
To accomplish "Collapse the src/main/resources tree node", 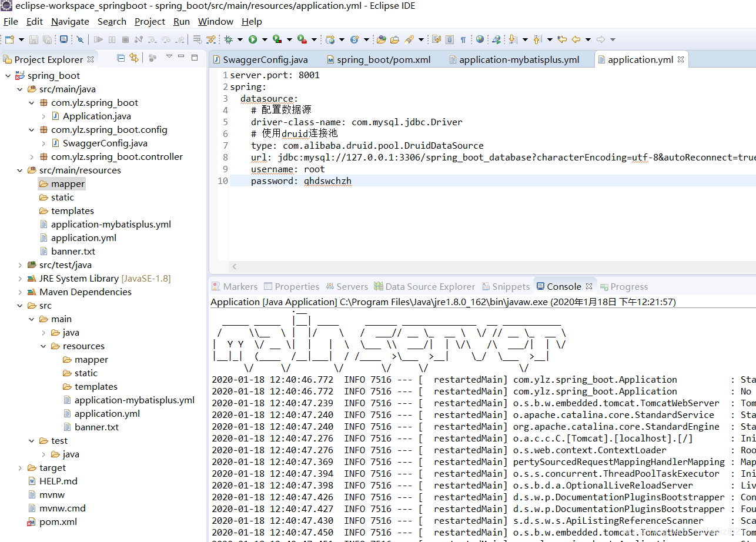I will (x=19, y=170).
